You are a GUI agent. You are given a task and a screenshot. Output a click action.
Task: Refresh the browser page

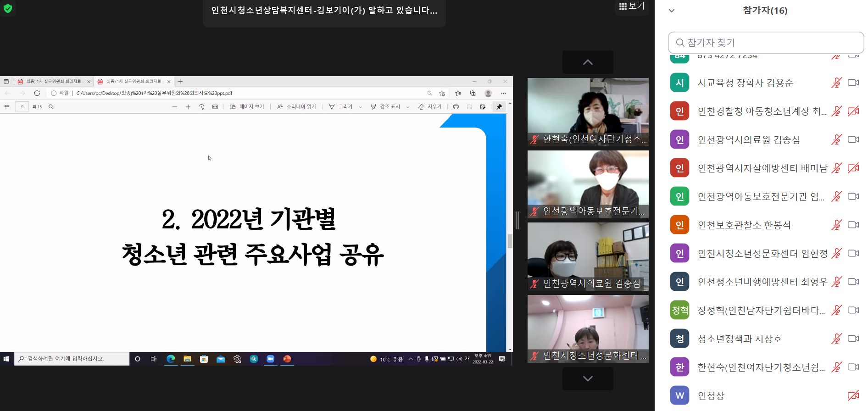(x=37, y=93)
